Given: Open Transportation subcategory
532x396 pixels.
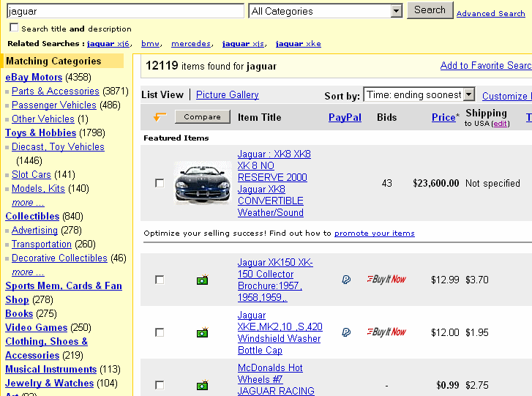Looking at the screenshot, I should pos(42,244).
